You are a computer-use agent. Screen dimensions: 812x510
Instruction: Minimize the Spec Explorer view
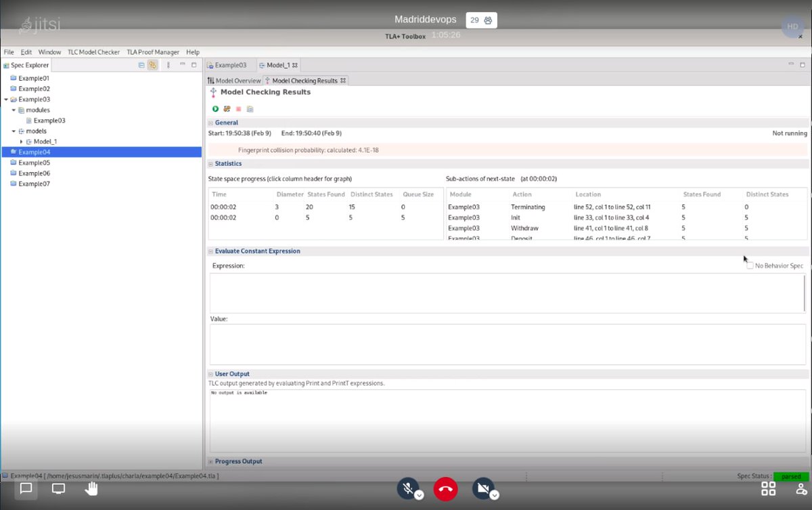(183, 65)
